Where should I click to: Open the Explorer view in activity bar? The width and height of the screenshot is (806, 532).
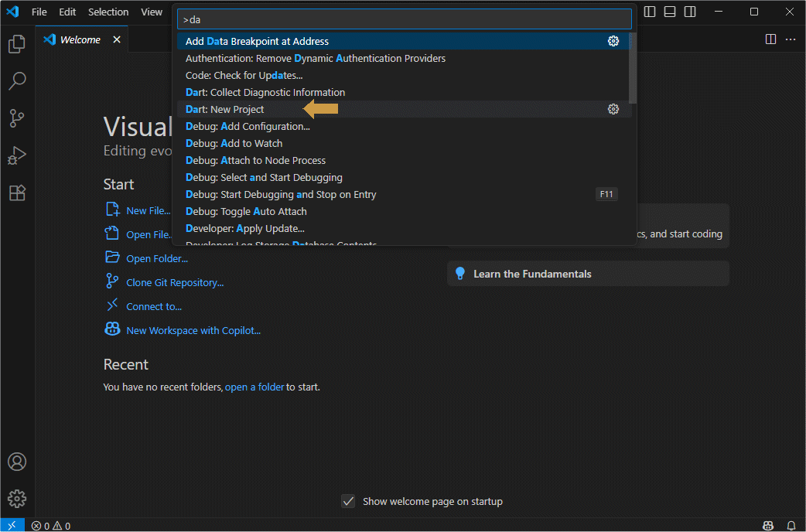(x=17, y=44)
